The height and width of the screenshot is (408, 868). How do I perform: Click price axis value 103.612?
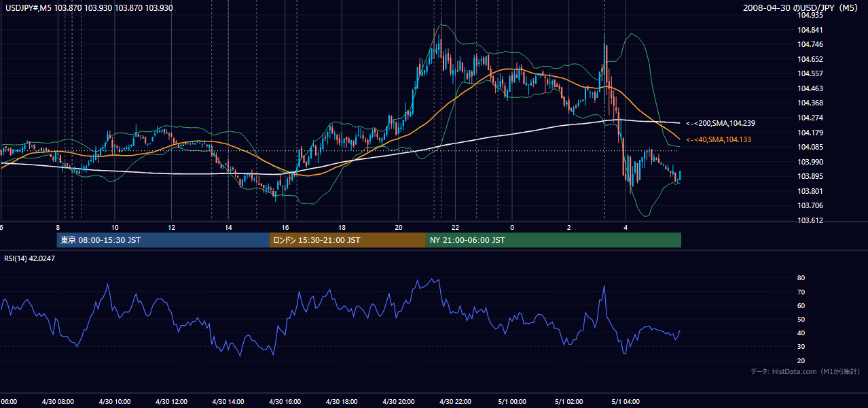click(811, 220)
